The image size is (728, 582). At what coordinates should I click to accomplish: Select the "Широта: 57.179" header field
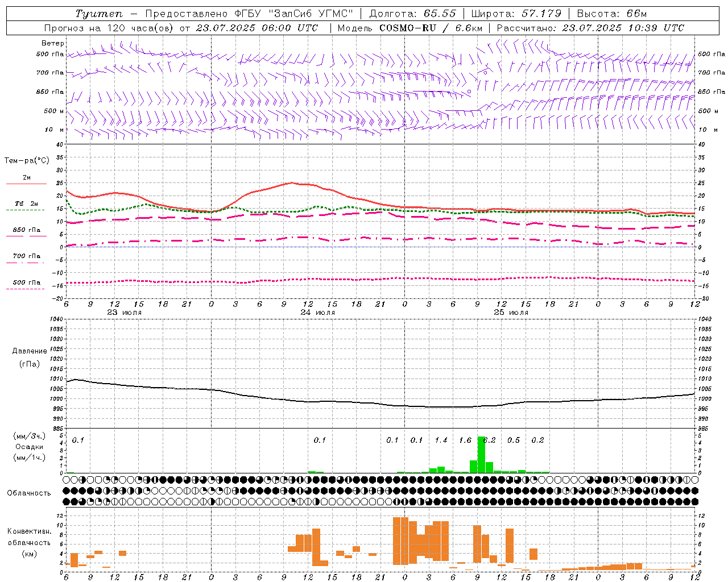(516, 14)
